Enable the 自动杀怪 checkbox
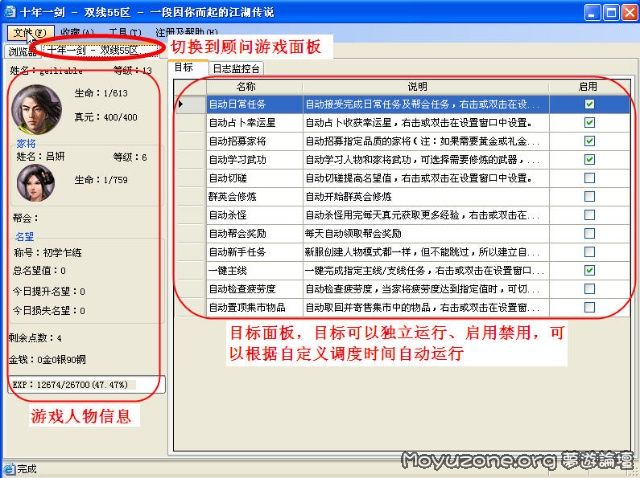Screen dimensions: 640x478 point(589,215)
